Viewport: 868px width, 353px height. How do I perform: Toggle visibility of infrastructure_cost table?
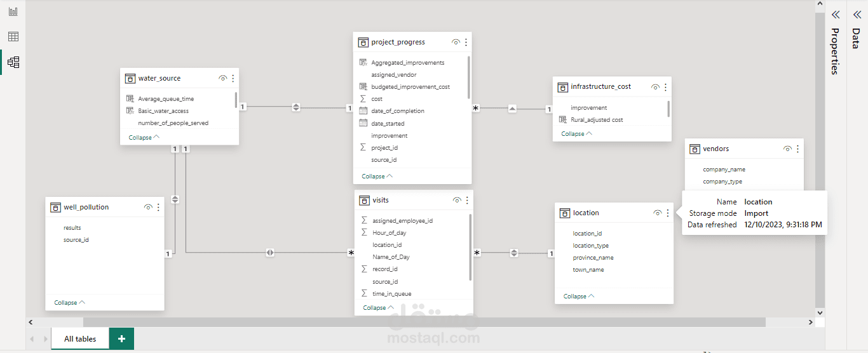point(655,87)
